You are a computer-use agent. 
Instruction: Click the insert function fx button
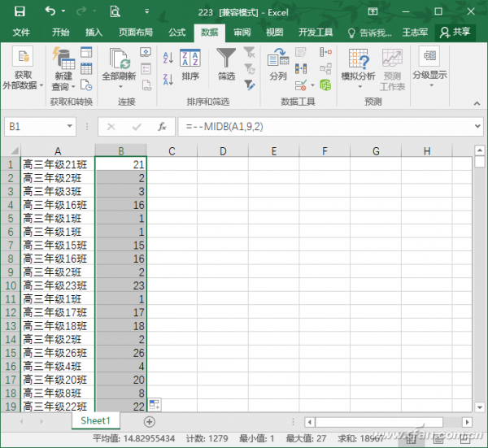pyautogui.click(x=162, y=127)
